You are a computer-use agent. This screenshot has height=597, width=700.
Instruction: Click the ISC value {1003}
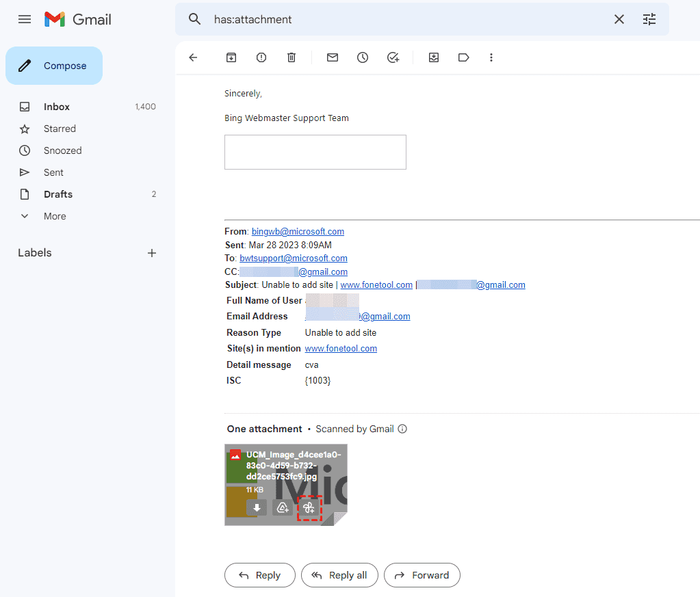[x=317, y=380]
